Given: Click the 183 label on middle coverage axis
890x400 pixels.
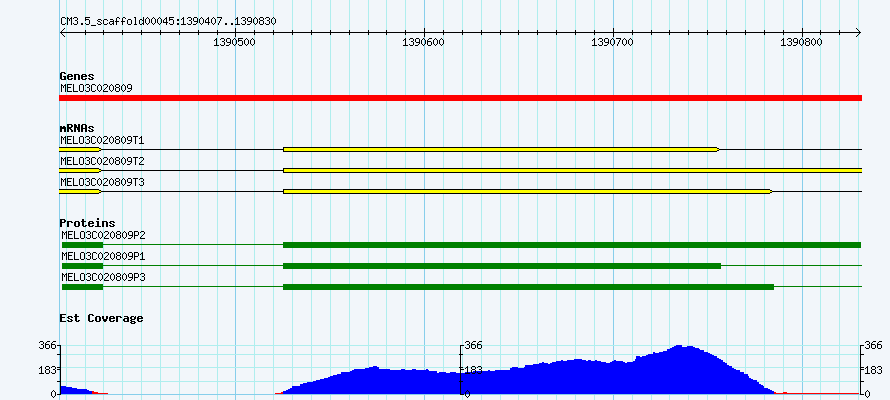Looking at the screenshot, I should (x=474, y=370).
